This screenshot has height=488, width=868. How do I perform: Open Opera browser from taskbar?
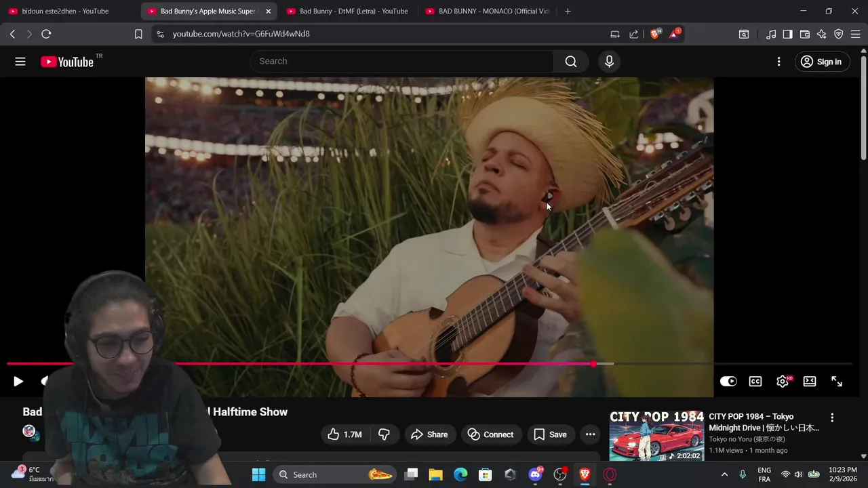click(x=610, y=474)
